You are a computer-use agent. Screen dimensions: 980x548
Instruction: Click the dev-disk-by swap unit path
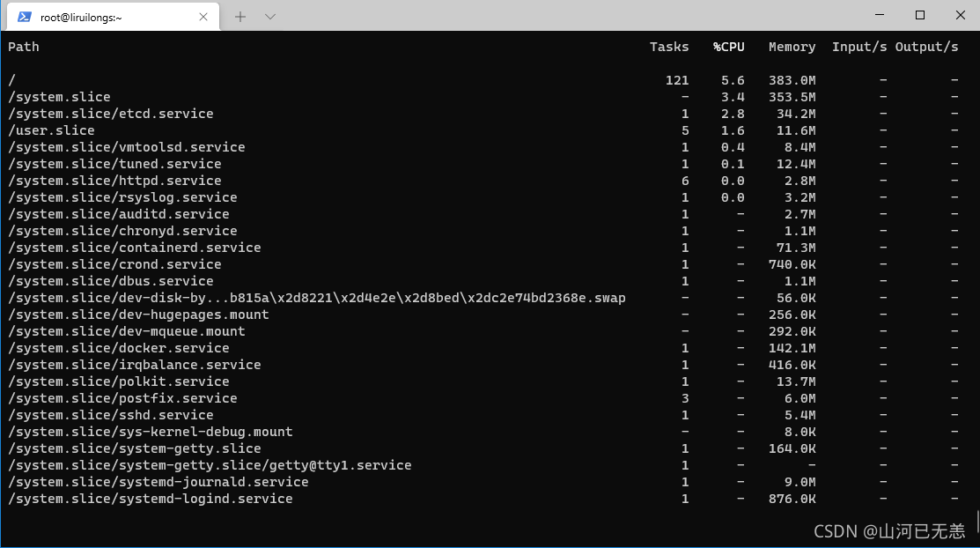pyautogui.click(x=317, y=299)
